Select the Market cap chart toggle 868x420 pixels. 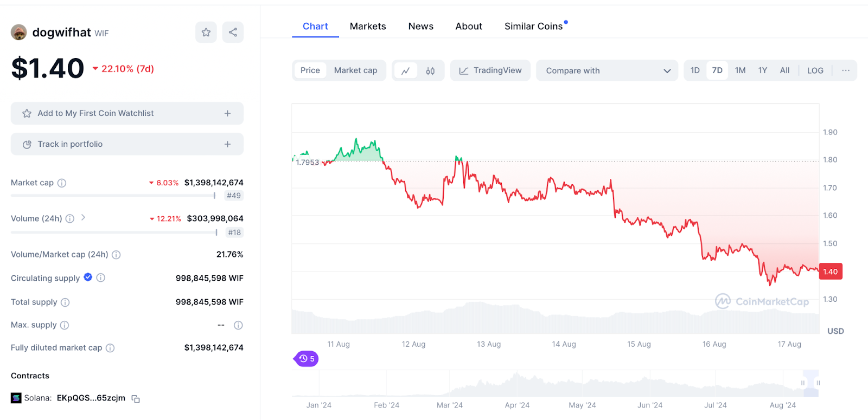click(x=355, y=70)
